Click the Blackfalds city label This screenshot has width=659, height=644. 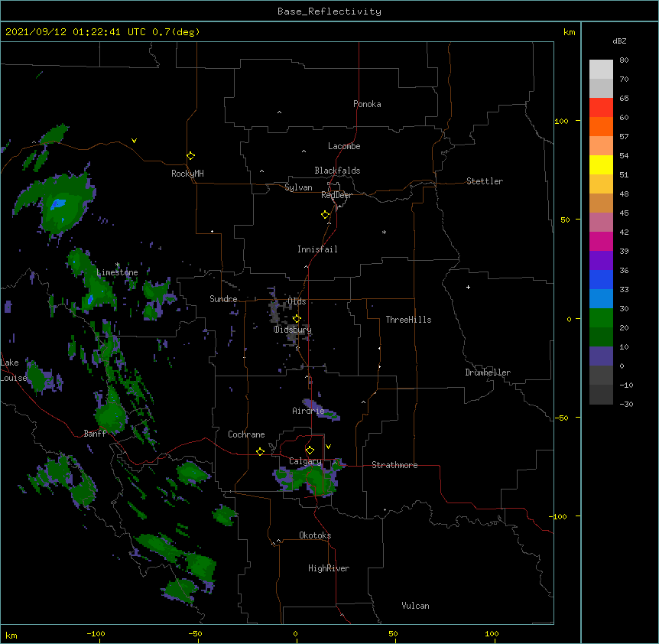[337, 171]
